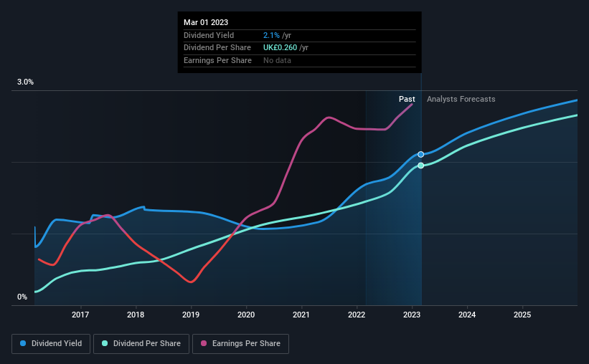The width and height of the screenshot is (589, 364).
Task: Click the Past section label
Action: coord(407,99)
